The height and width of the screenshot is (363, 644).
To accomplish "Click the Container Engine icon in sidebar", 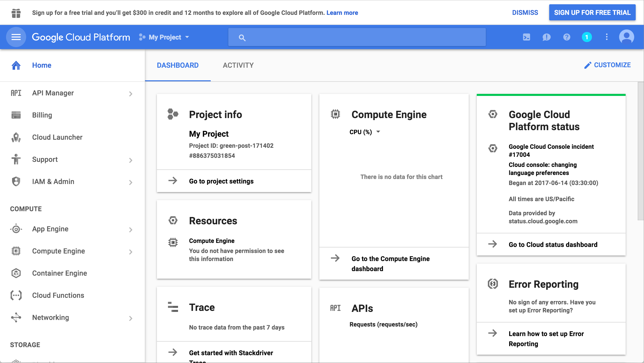I will pos(16,273).
